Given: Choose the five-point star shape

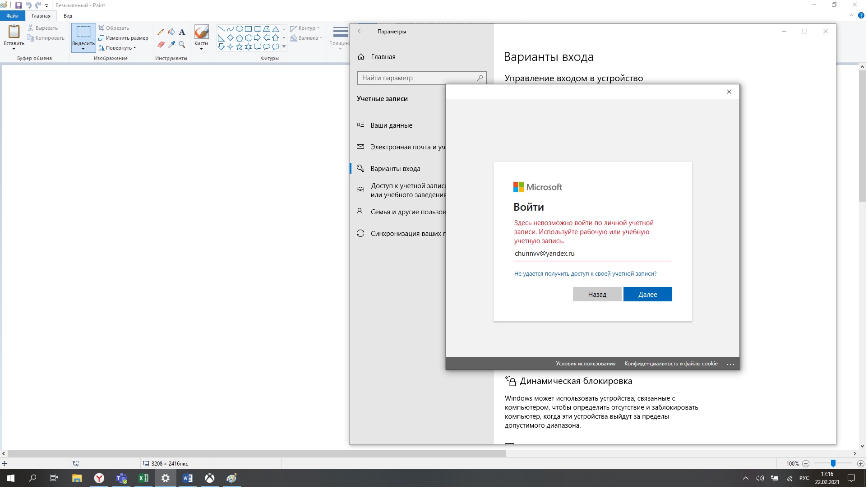Looking at the screenshot, I should point(240,46).
